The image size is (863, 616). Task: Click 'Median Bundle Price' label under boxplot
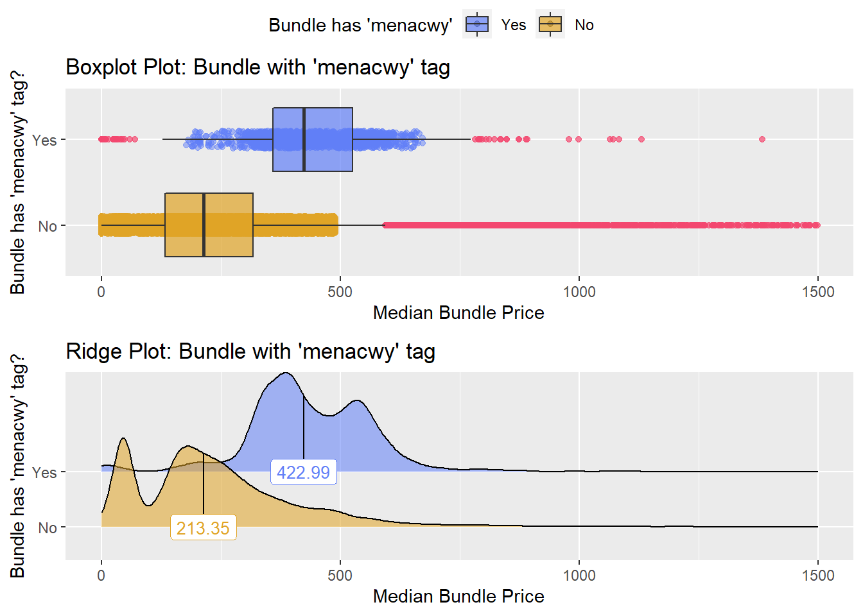pos(458,312)
